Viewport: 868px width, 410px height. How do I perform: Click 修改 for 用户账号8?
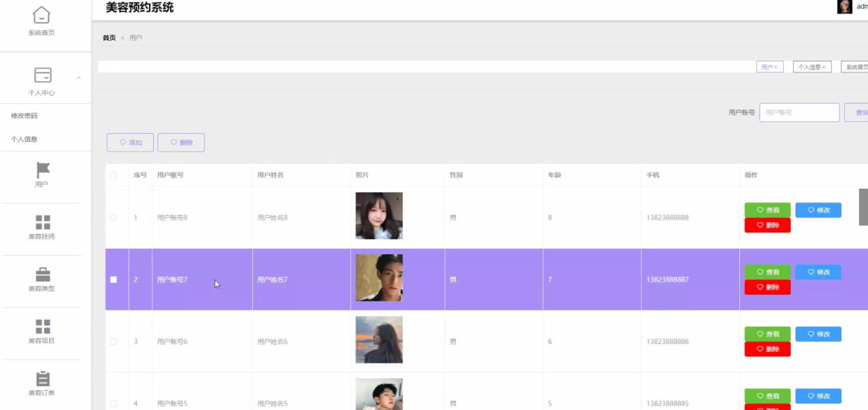(818, 210)
